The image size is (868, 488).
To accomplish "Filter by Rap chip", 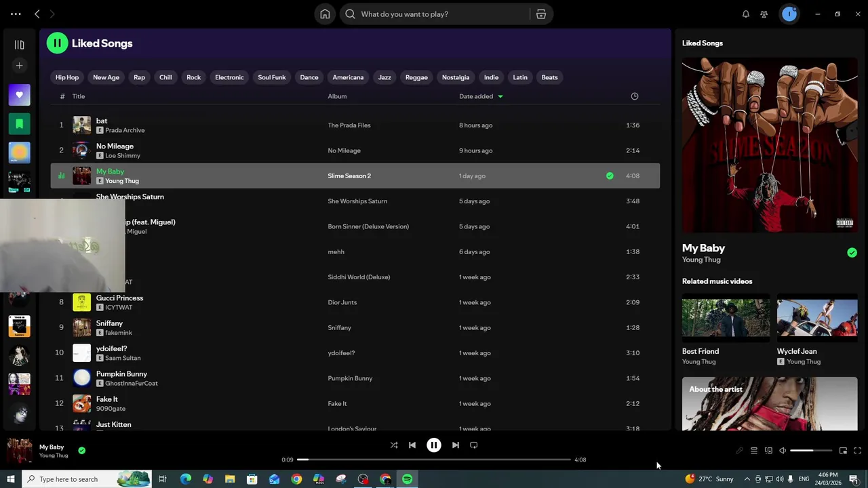I will coord(139,77).
